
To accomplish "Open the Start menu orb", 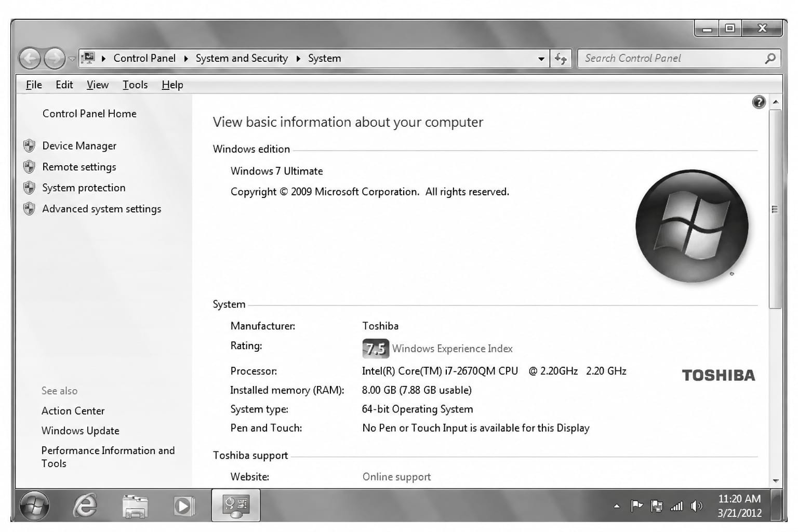I will coord(34,506).
